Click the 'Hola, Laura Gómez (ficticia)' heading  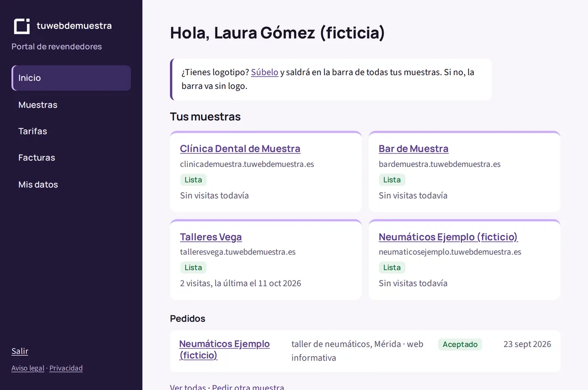pyautogui.click(x=277, y=33)
